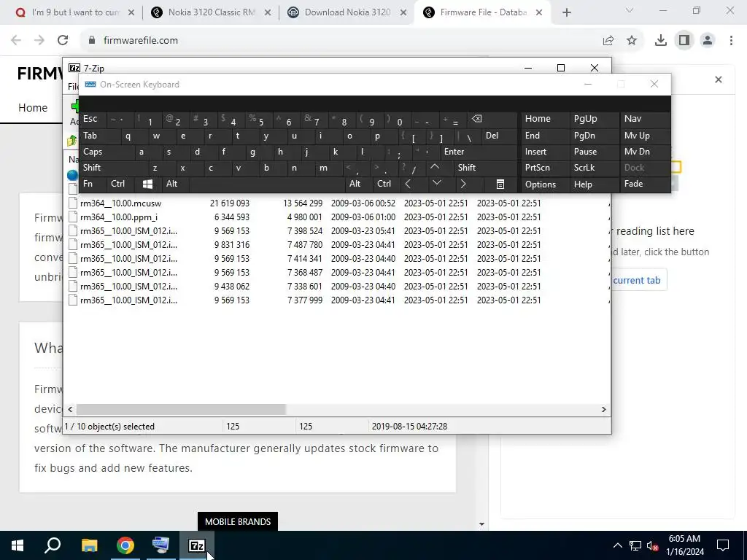Close the Download Nokia 3120 tab
The height and width of the screenshot is (560, 747).
(403, 13)
